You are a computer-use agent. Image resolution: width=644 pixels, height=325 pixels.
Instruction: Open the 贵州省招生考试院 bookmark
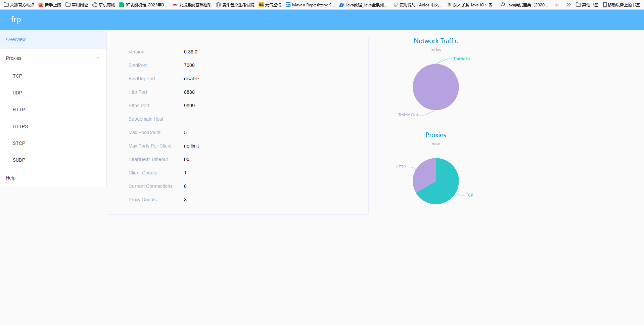click(235, 5)
